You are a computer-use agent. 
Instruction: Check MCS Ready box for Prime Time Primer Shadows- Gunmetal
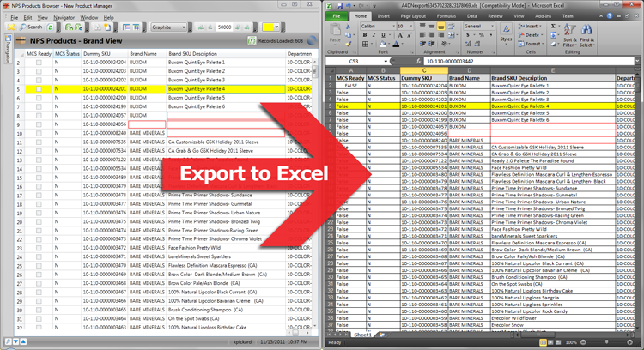pyautogui.click(x=39, y=204)
